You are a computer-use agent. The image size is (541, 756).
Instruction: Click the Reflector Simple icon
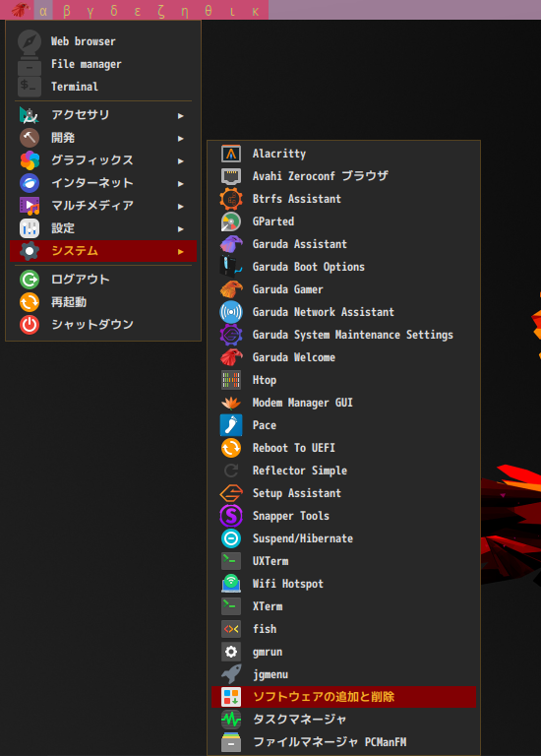pos(231,472)
